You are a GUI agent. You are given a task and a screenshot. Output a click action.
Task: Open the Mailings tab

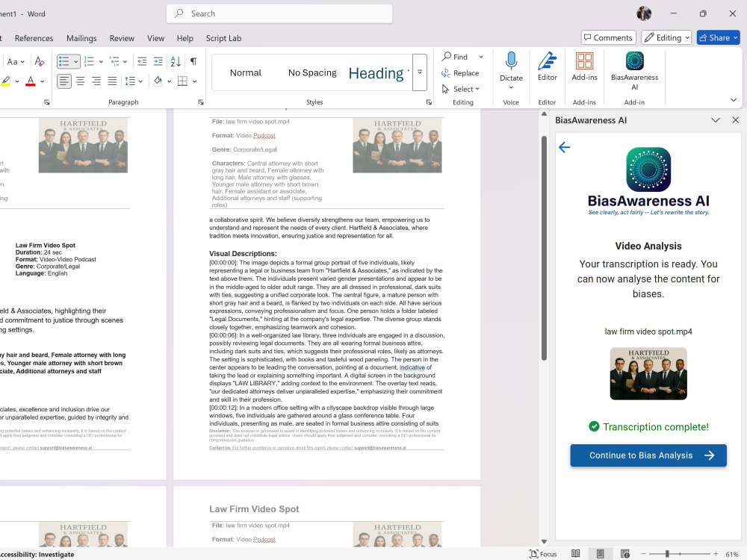81,38
